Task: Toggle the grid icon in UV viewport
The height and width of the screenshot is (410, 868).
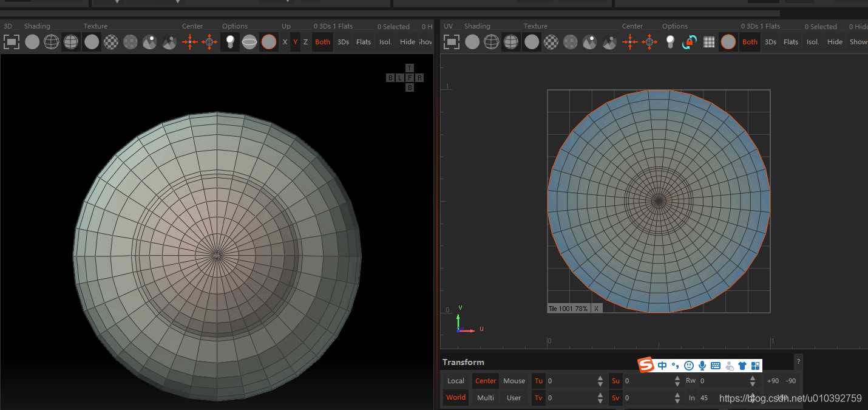Action: coord(709,42)
